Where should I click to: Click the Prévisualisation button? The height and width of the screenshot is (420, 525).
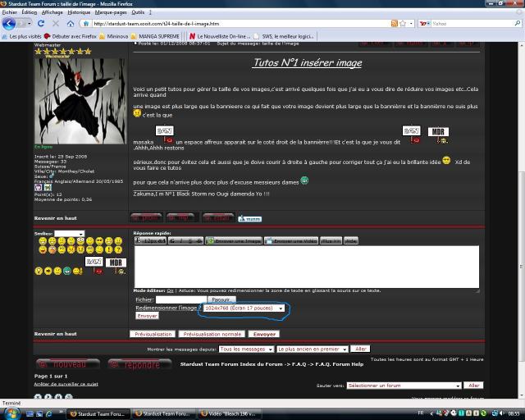pos(153,334)
